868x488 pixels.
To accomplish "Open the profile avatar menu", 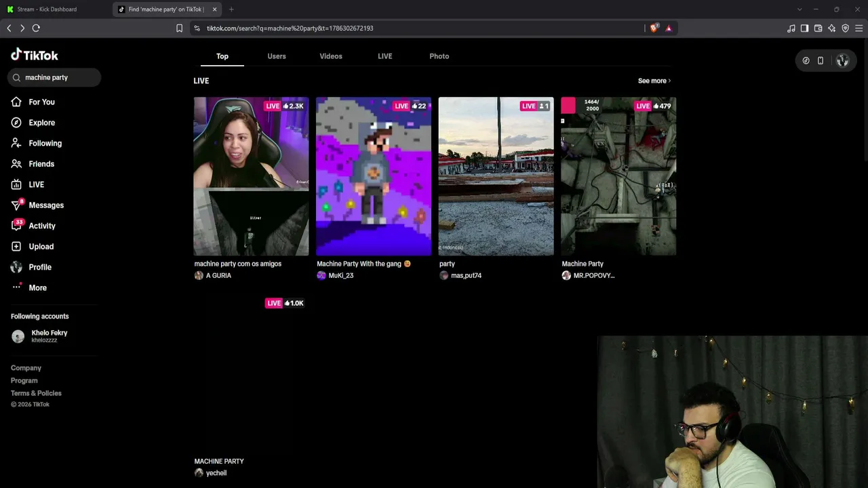I will point(842,61).
